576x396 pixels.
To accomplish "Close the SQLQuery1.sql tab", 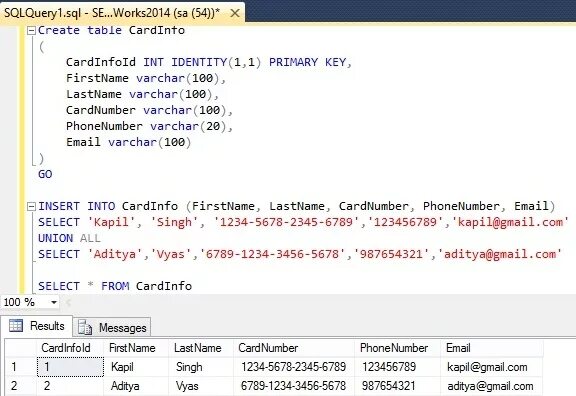I will tap(235, 14).
